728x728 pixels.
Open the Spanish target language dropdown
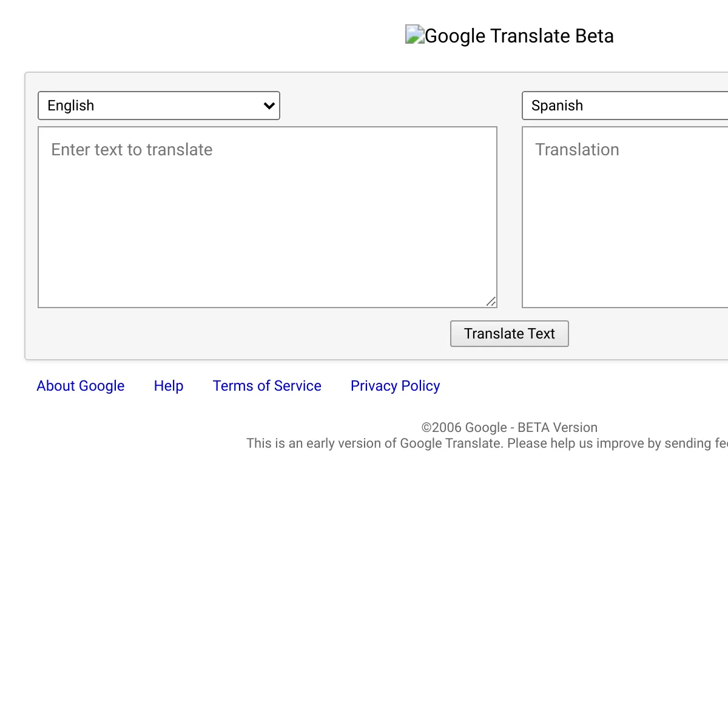pos(624,106)
